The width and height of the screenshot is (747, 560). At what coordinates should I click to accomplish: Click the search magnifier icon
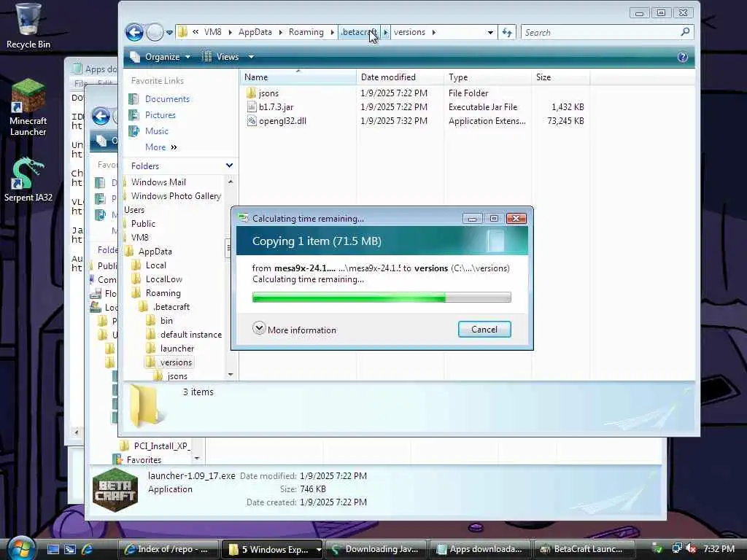685,32
